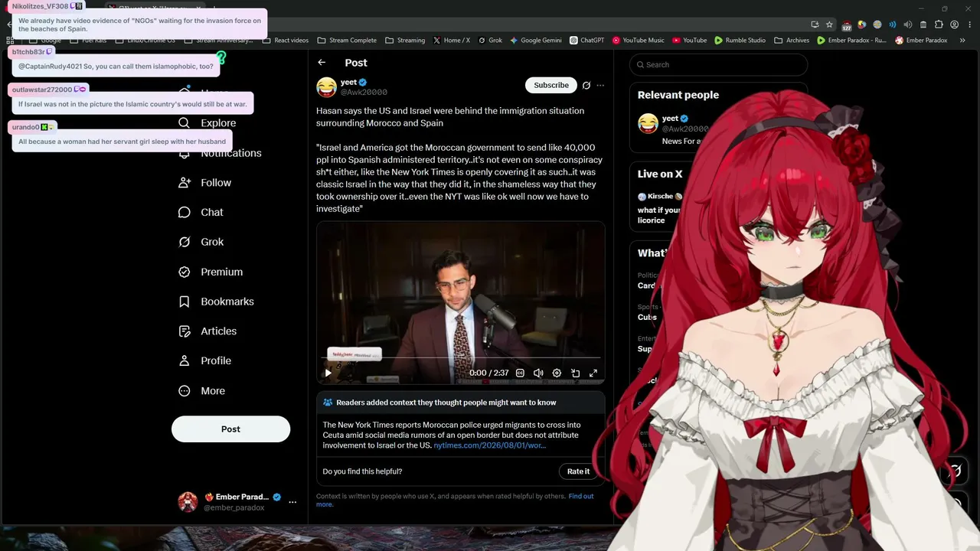
Task: Focus the X Search field
Action: pos(719,65)
